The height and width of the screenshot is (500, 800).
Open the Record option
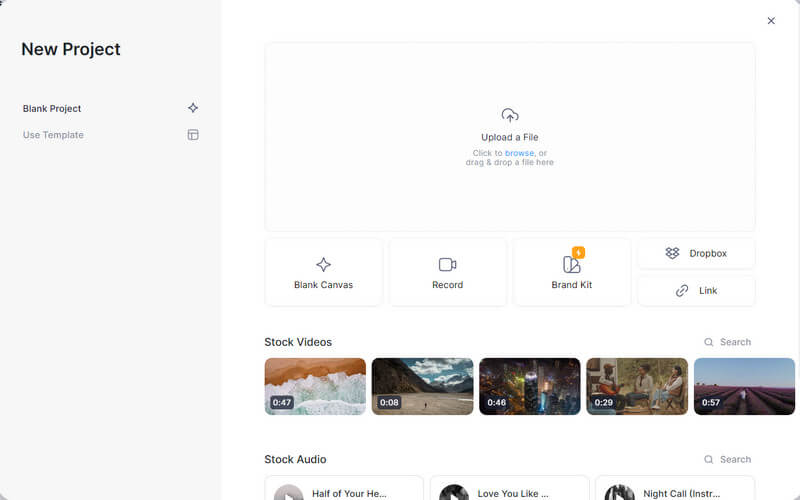click(447, 272)
